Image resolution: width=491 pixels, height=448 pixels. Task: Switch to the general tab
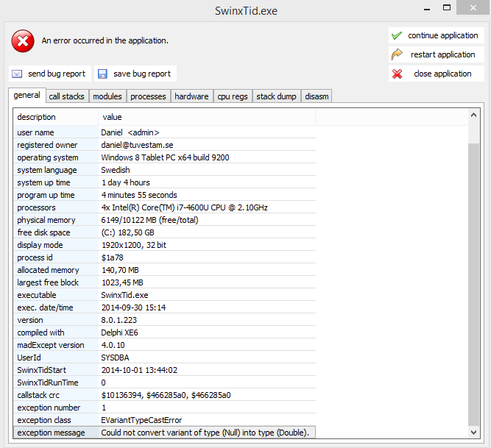click(x=27, y=95)
